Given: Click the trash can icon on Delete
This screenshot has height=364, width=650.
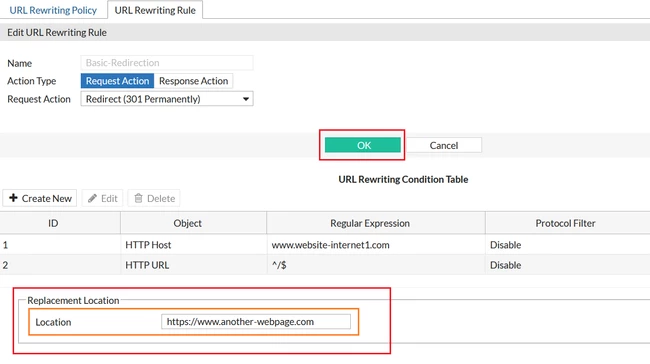Looking at the screenshot, I should click(138, 198).
